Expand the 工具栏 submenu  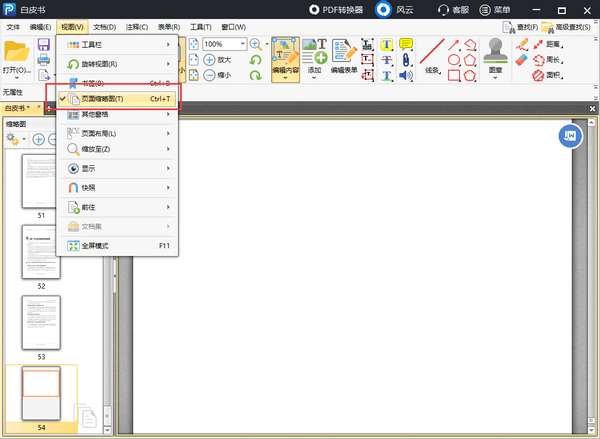116,45
